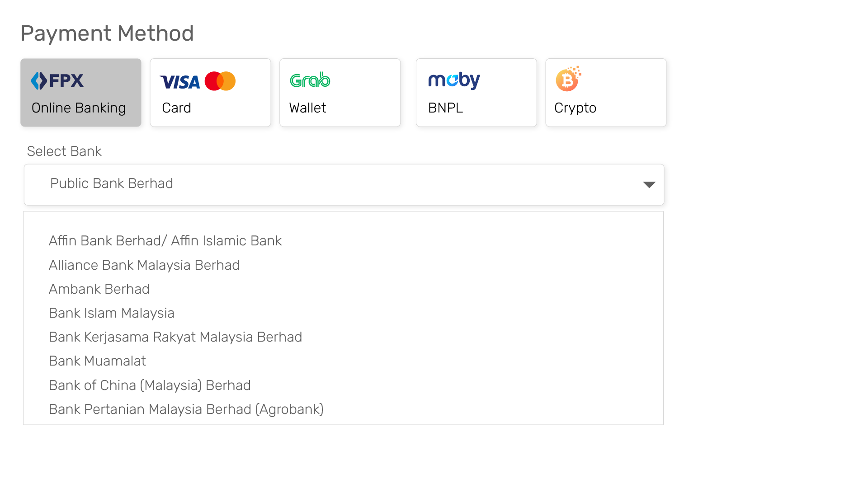
Task: Click the Bitcoin crypto icon
Action: point(568,79)
